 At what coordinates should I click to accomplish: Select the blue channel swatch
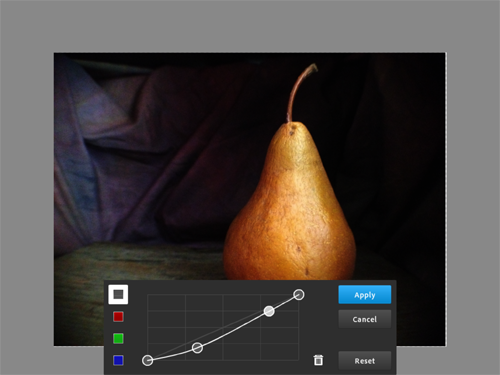(x=118, y=360)
